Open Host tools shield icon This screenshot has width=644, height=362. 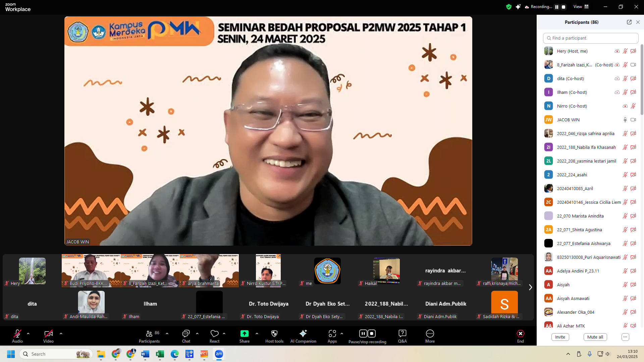click(x=274, y=334)
